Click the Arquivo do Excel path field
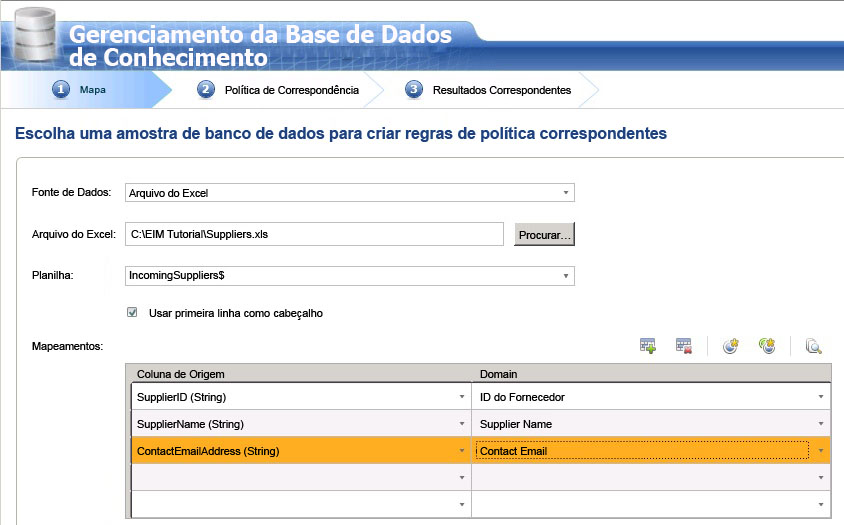844x525 pixels. (314, 234)
